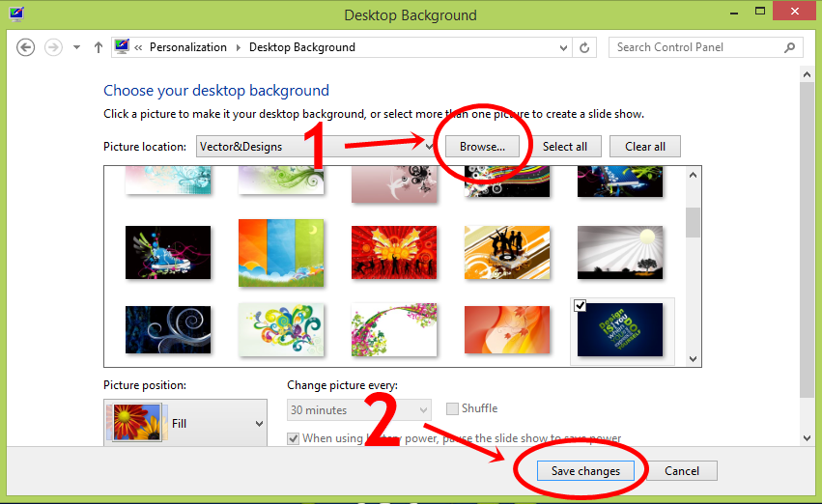Click the Browse... button
The width and height of the screenshot is (822, 504).
(x=482, y=147)
